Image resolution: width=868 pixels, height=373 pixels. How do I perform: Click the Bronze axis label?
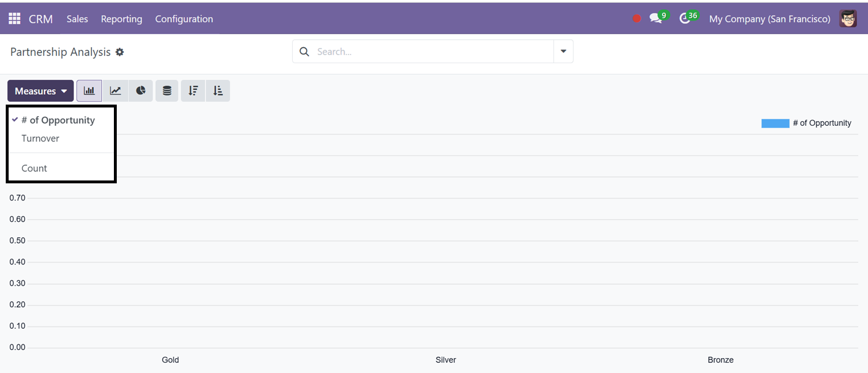[721, 360]
